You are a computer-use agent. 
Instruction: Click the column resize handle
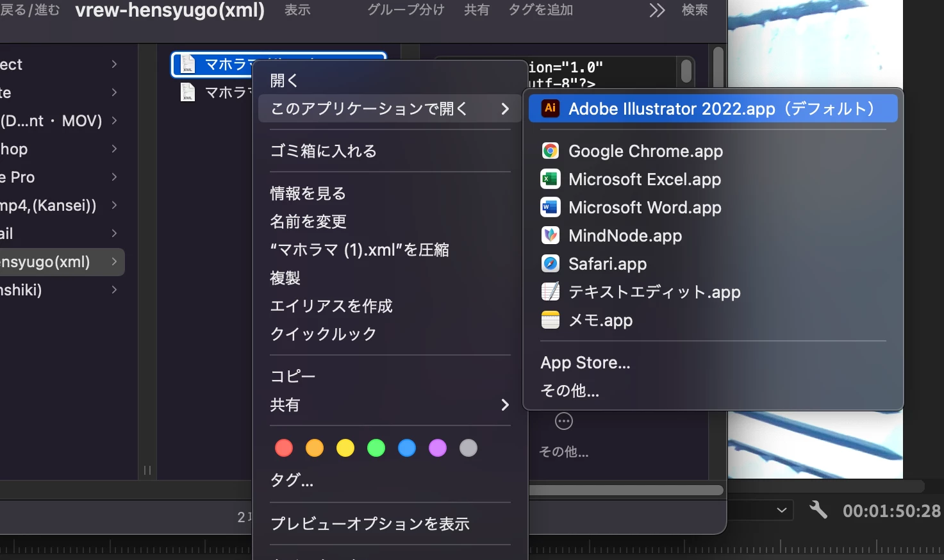click(x=147, y=470)
